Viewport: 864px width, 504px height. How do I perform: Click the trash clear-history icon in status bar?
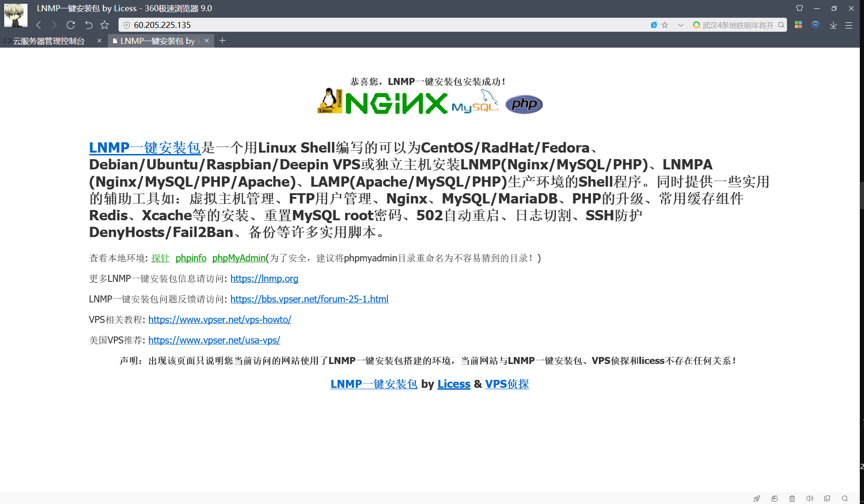click(792, 498)
